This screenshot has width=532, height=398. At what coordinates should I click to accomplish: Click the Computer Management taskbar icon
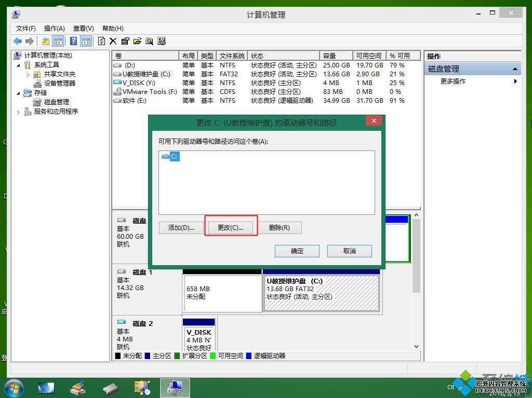pyautogui.click(x=175, y=388)
